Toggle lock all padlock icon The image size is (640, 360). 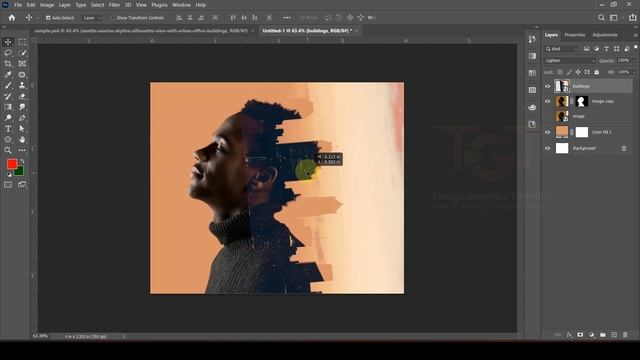[x=596, y=72]
